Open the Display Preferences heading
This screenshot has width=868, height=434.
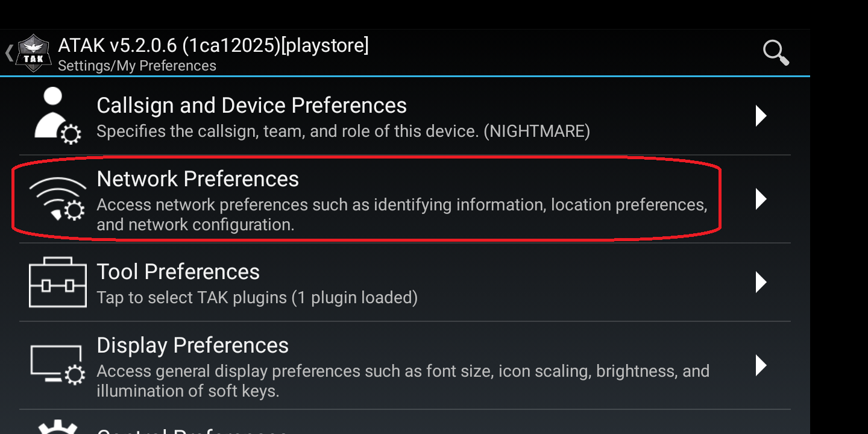(192, 345)
